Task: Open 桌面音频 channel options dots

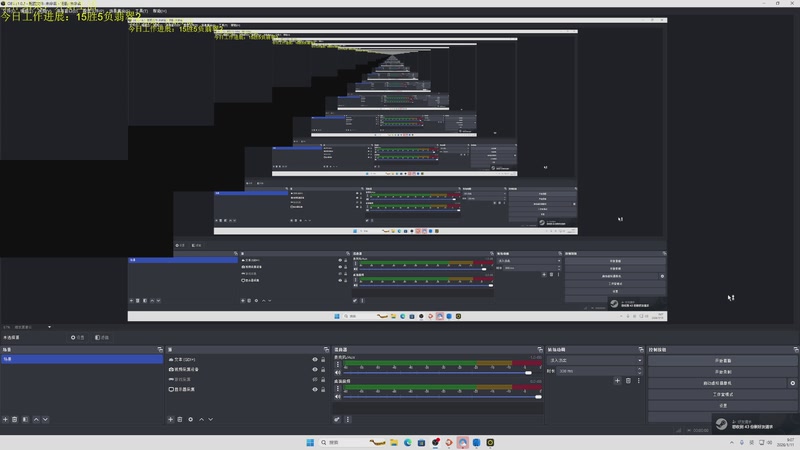Action: point(337,388)
